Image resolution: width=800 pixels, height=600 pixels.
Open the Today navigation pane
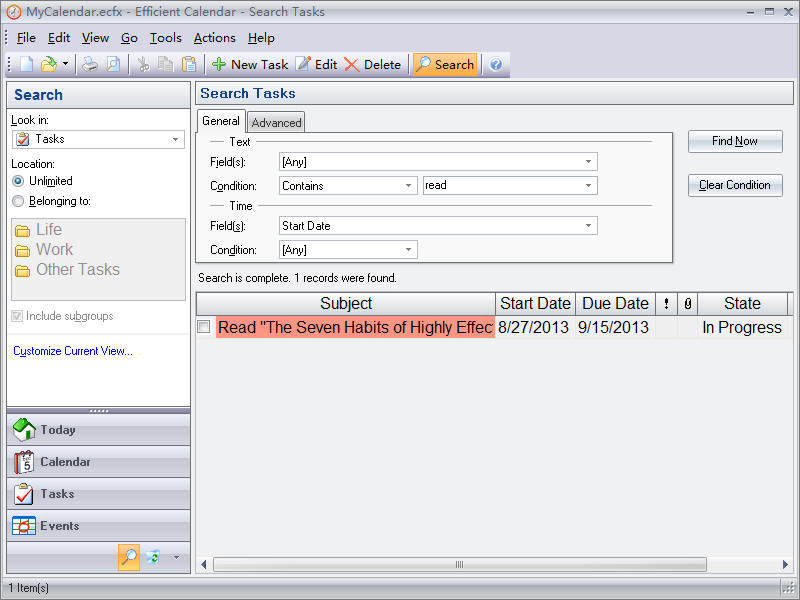pos(98,430)
